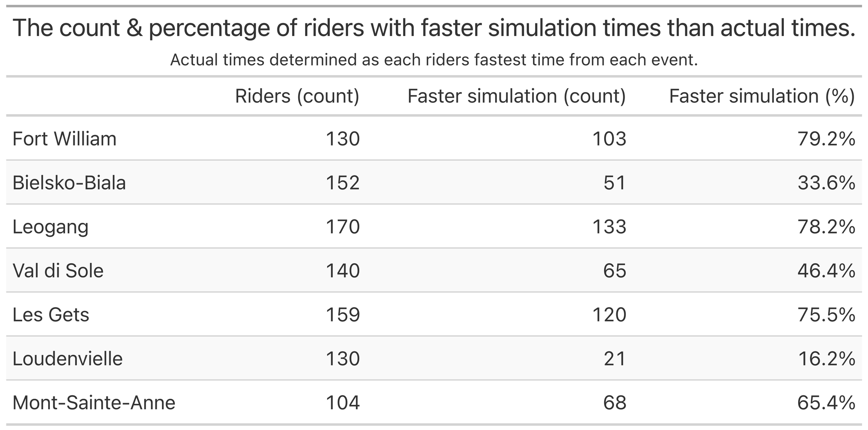Viewport: 868px width, 430px height.
Task: Click Val di Sole's faster simulation count 65
Action: point(615,271)
